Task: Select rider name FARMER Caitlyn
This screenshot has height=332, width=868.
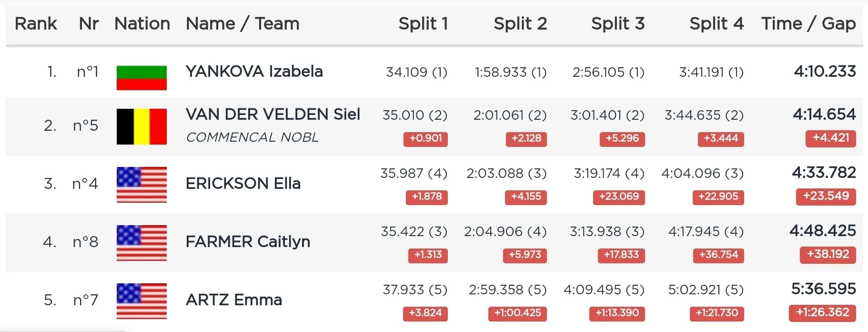Action: coord(248,242)
